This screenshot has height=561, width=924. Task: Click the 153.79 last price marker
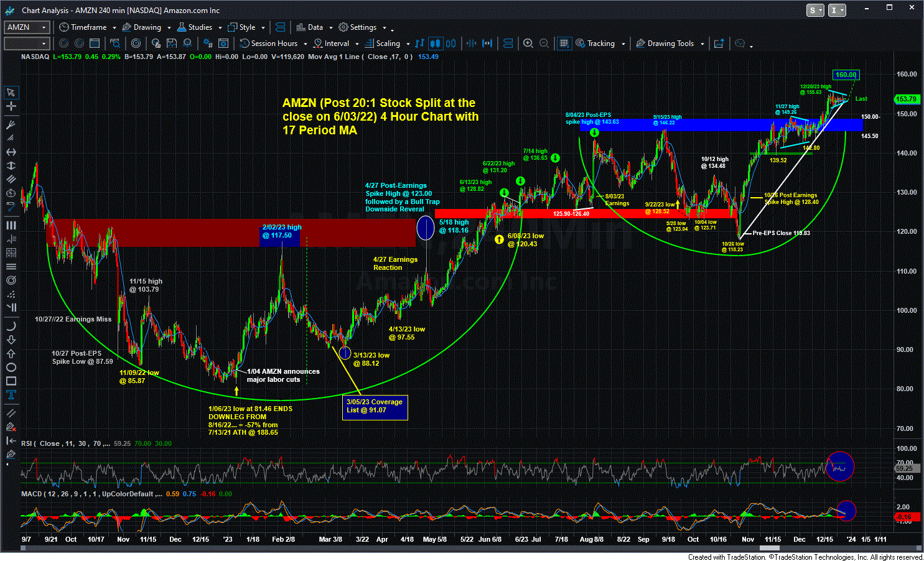(906, 99)
